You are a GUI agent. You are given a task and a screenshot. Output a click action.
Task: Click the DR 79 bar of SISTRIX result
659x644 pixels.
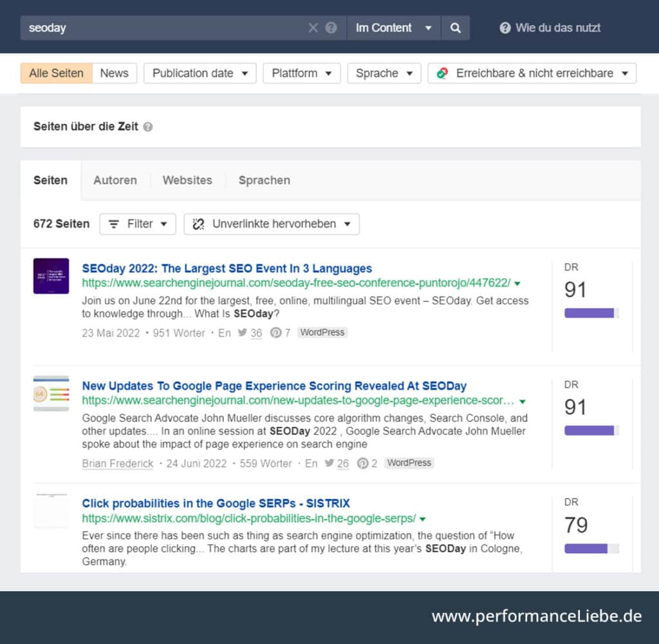(x=592, y=549)
